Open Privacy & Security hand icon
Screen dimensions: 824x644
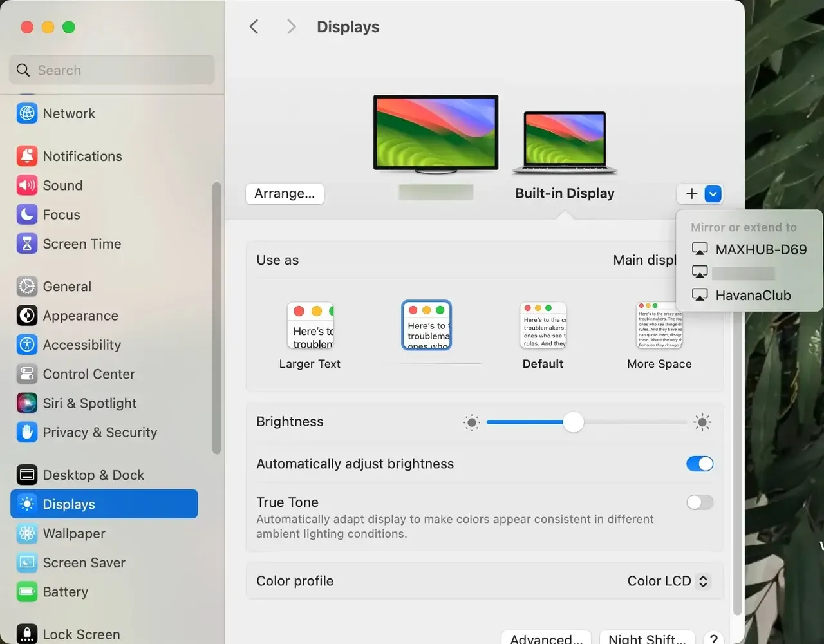click(x=27, y=432)
